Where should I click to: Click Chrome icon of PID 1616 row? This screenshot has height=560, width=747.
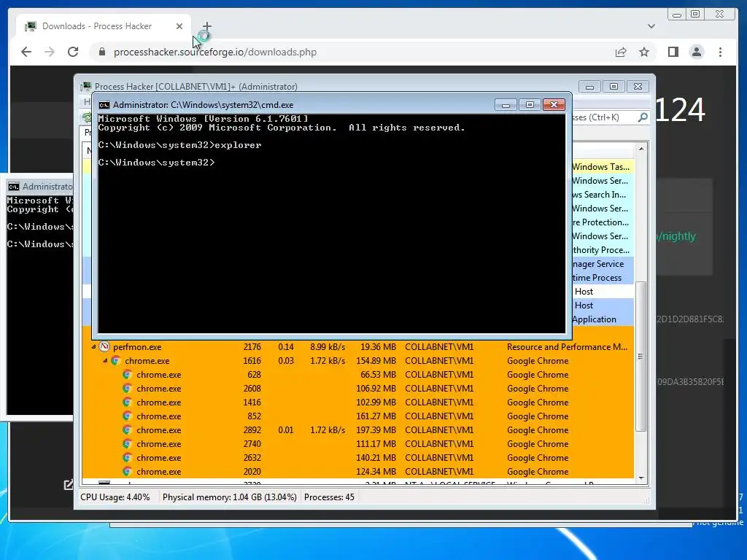[x=116, y=360]
